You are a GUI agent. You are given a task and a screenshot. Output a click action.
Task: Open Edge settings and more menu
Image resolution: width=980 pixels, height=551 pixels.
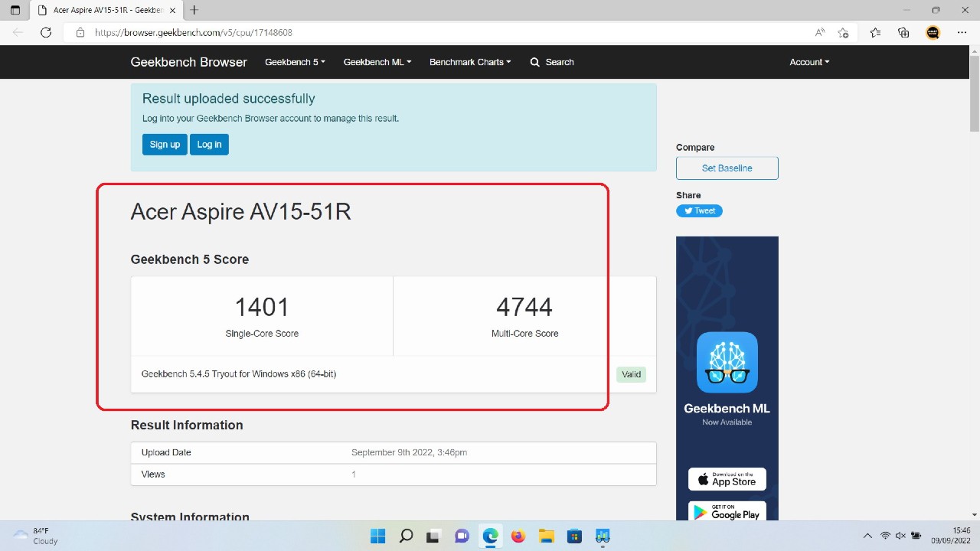coord(962,33)
